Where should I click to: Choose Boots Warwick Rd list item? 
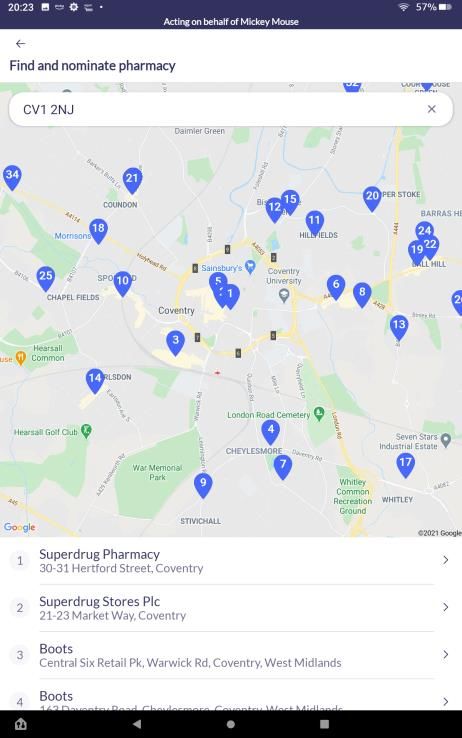[231, 655]
